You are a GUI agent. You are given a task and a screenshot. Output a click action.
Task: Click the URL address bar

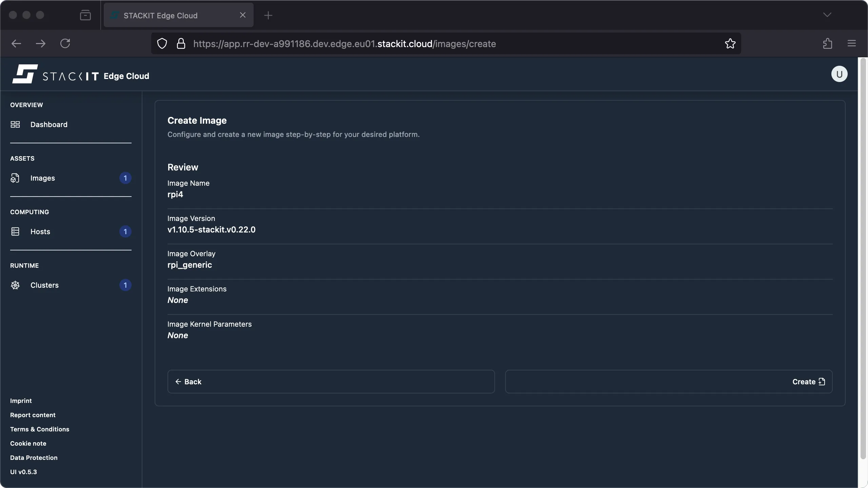pyautogui.click(x=407, y=43)
